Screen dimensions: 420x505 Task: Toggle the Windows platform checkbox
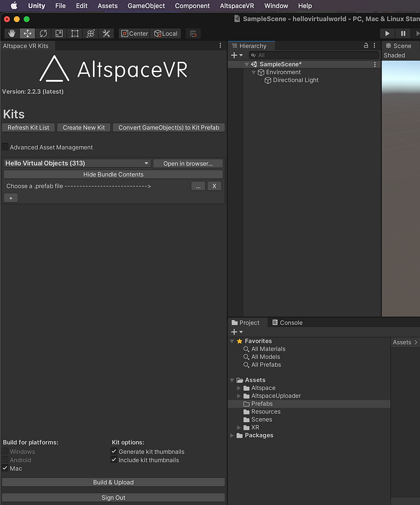click(x=5, y=451)
